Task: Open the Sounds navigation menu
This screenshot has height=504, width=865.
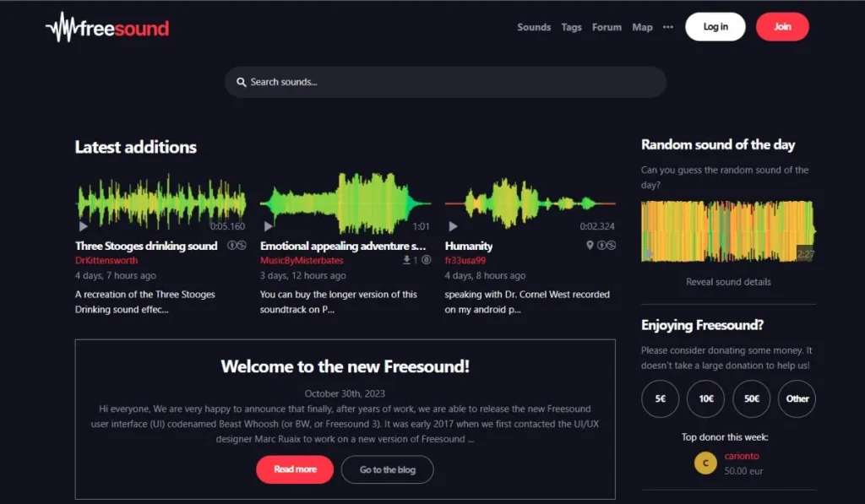Action: coord(534,27)
